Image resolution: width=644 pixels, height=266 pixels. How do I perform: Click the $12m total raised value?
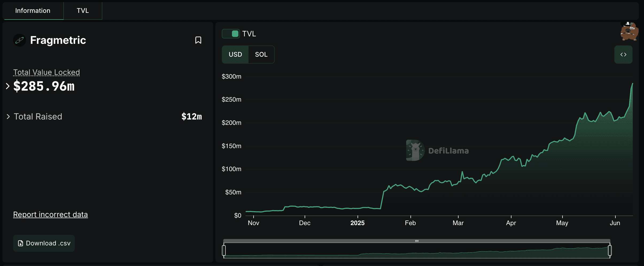coord(192,117)
